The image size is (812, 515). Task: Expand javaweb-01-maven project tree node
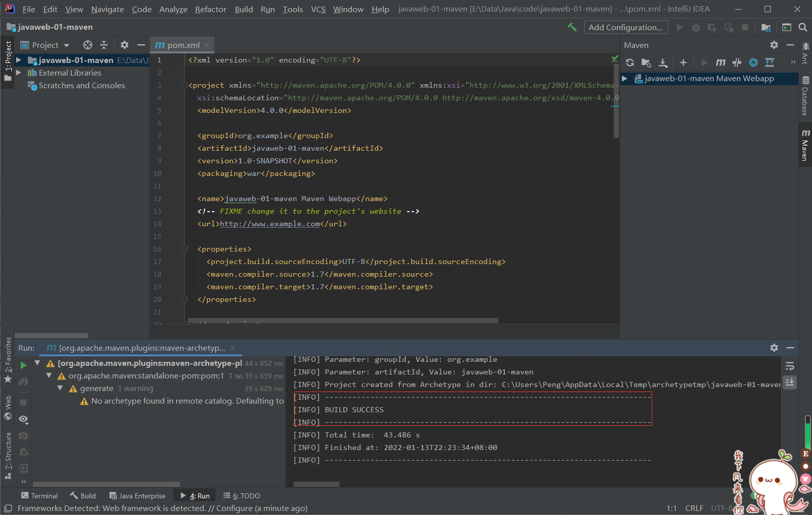point(19,60)
